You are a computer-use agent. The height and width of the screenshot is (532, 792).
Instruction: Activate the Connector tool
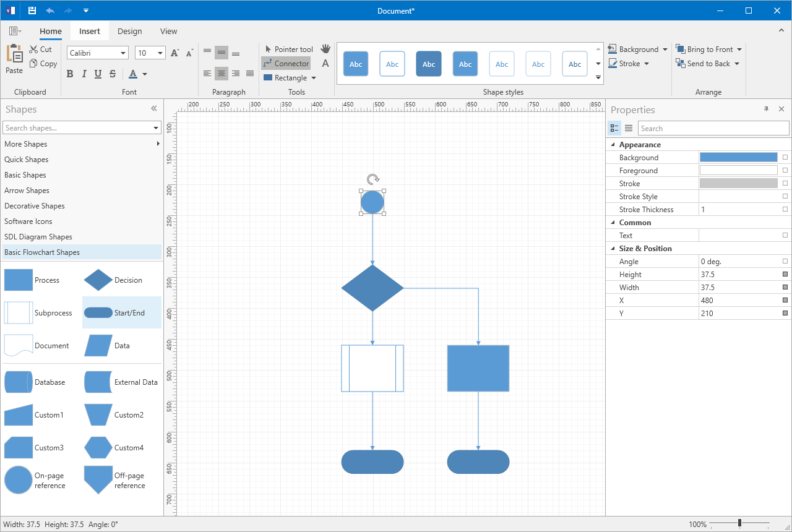click(x=286, y=63)
